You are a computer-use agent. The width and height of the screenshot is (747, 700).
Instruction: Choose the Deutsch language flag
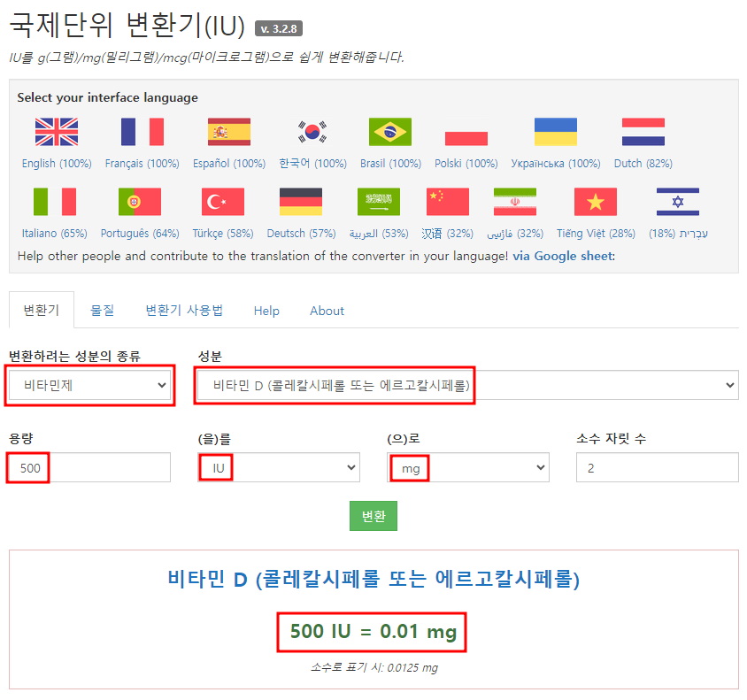click(301, 202)
